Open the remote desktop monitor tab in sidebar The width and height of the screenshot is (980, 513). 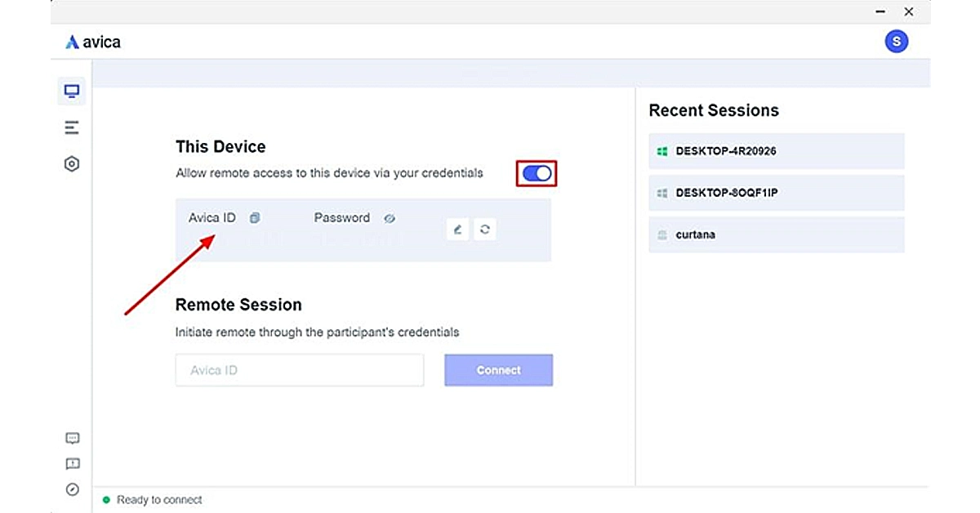[72, 91]
